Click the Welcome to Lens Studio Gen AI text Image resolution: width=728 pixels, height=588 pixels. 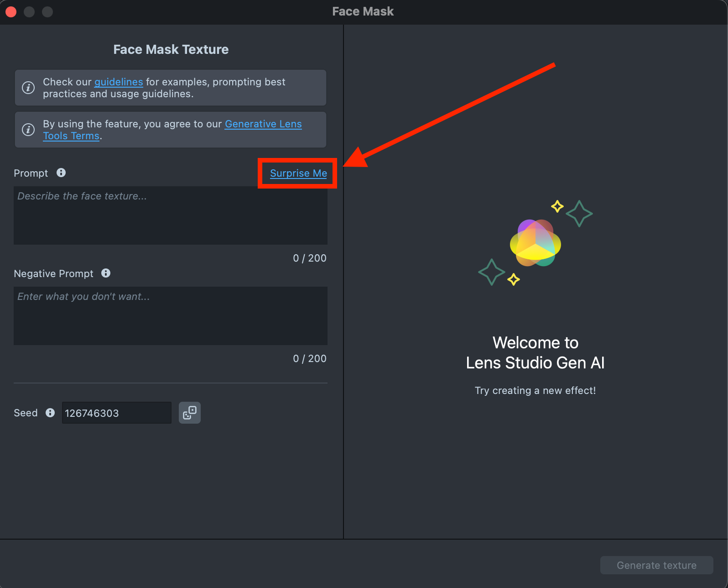pos(536,353)
